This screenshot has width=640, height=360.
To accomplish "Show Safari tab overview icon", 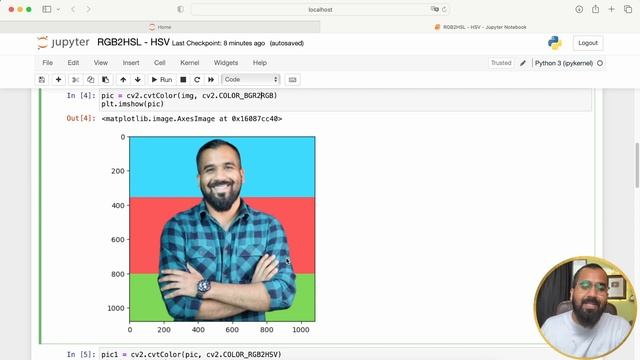I will tap(628, 9).
